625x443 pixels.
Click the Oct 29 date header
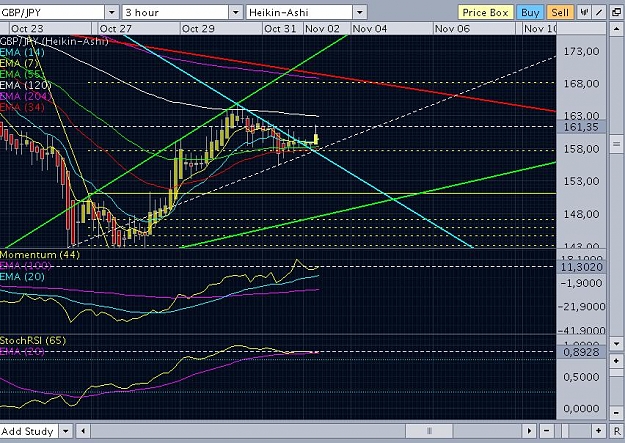click(x=198, y=29)
